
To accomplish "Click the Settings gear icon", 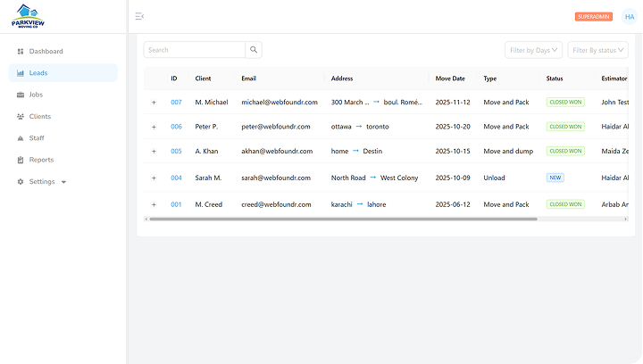I will click(x=21, y=182).
